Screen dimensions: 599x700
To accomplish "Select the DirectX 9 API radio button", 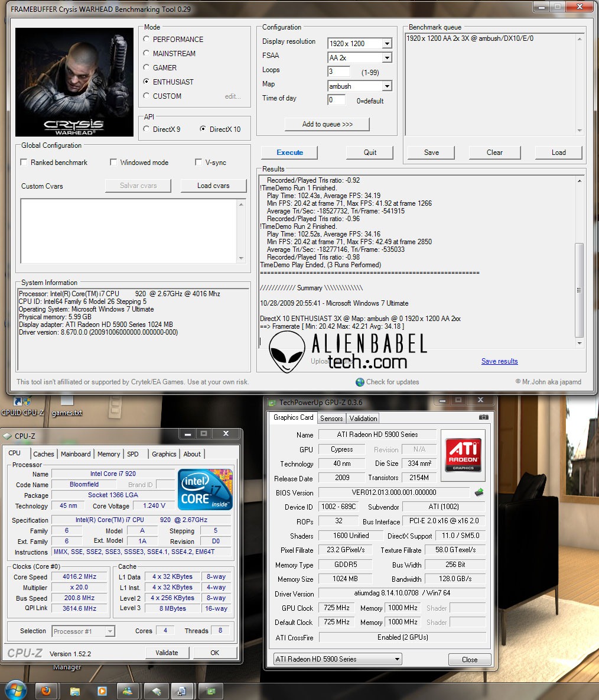I will (146, 129).
